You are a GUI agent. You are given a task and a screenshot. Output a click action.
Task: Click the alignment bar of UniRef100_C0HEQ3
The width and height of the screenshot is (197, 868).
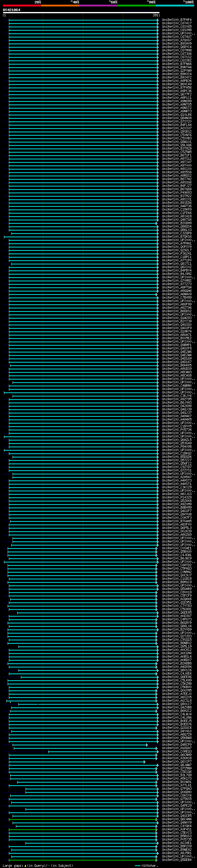point(103,751)
